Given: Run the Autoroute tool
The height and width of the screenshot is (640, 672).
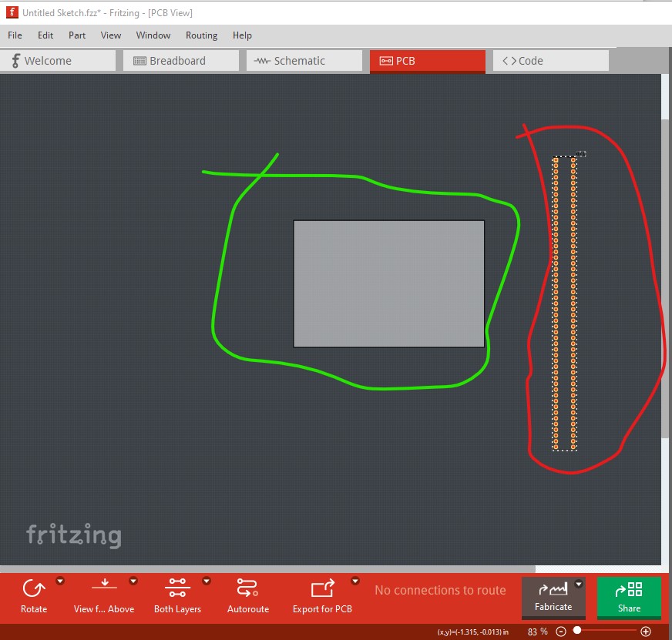Looking at the screenshot, I should (247, 590).
